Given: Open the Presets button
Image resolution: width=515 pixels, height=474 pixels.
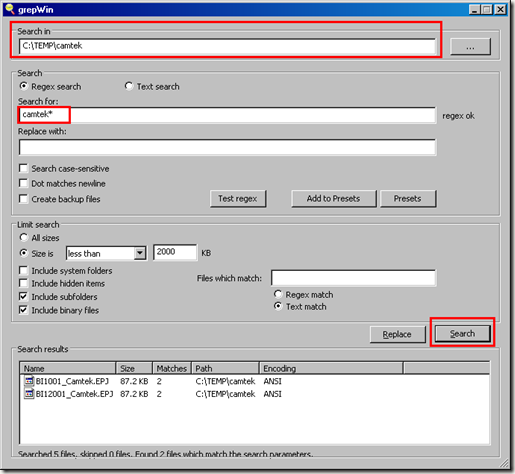Looking at the screenshot, I should tap(408, 199).
